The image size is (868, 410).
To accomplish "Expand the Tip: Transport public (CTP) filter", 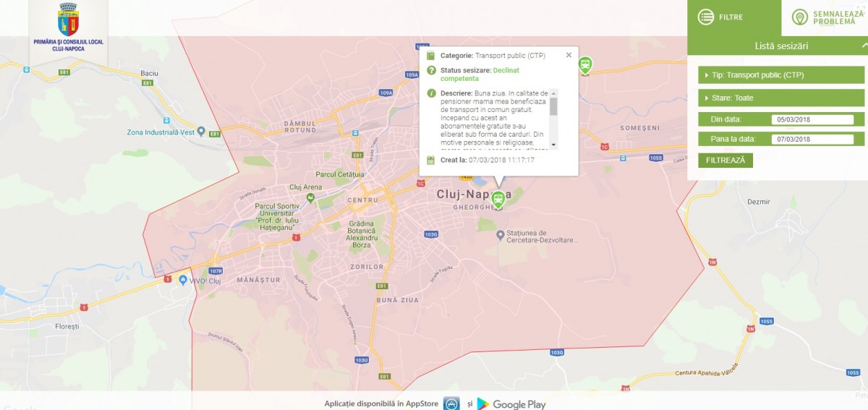I will [x=780, y=74].
